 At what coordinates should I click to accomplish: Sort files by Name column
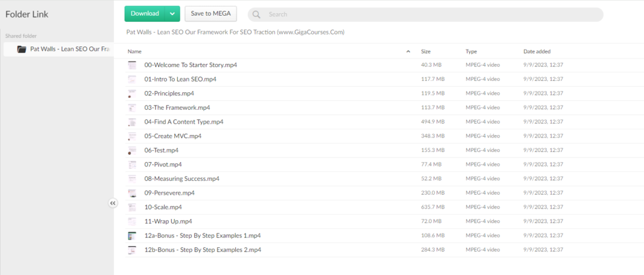tap(135, 51)
